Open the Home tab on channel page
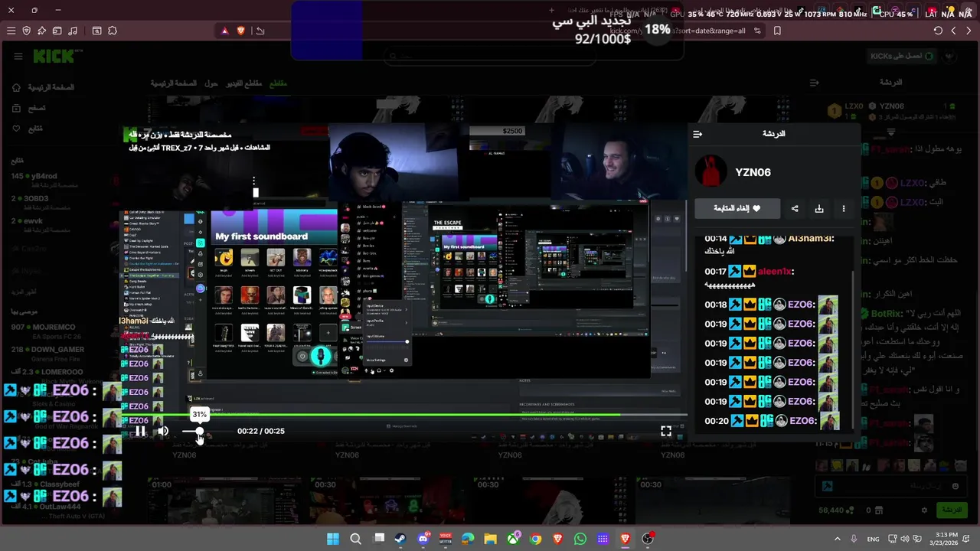The width and height of the screenshot is (980, 551). tap(174, 83)
